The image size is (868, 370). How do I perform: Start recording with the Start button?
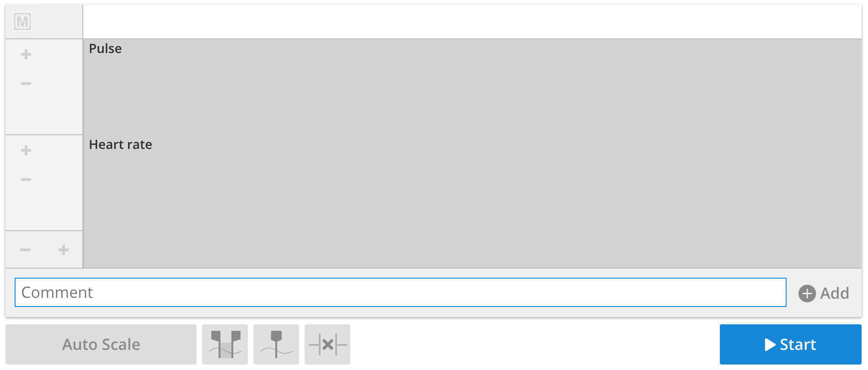coord(791,344)
